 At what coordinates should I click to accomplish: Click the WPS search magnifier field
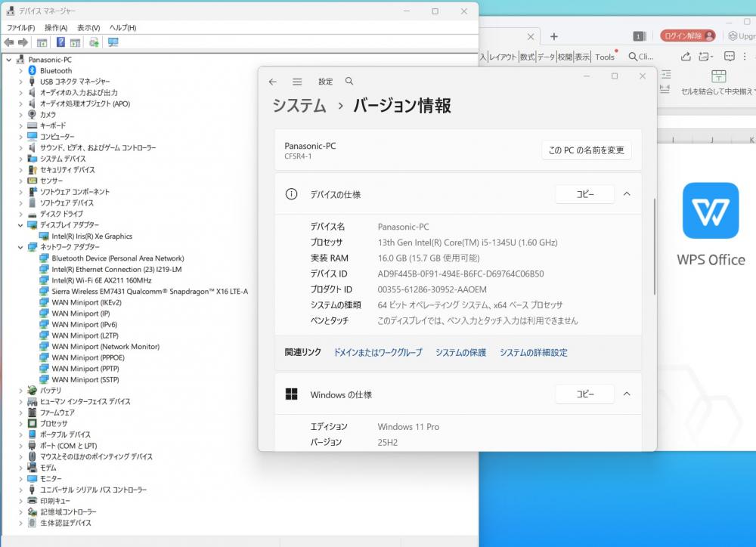(641, 57)
